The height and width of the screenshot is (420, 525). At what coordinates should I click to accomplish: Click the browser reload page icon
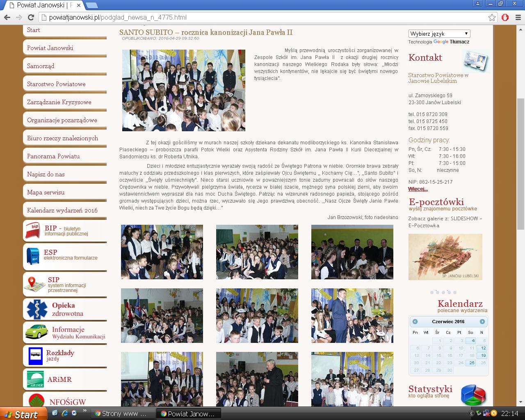click(x=31, y=17)
